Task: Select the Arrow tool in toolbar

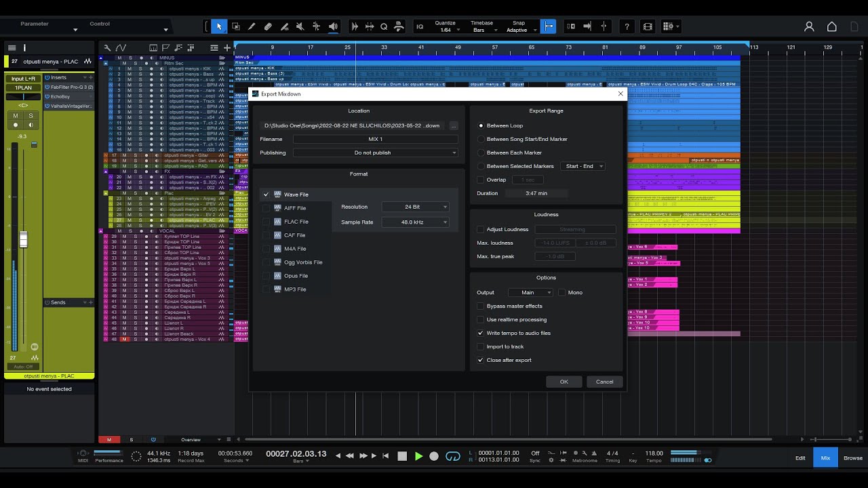Action: [219, 26]
